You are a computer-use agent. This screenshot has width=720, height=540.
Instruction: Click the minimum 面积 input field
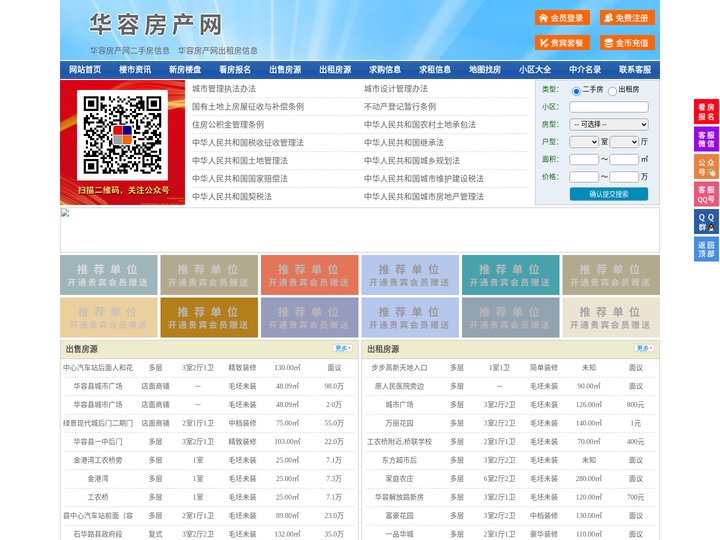click(584, 159)
